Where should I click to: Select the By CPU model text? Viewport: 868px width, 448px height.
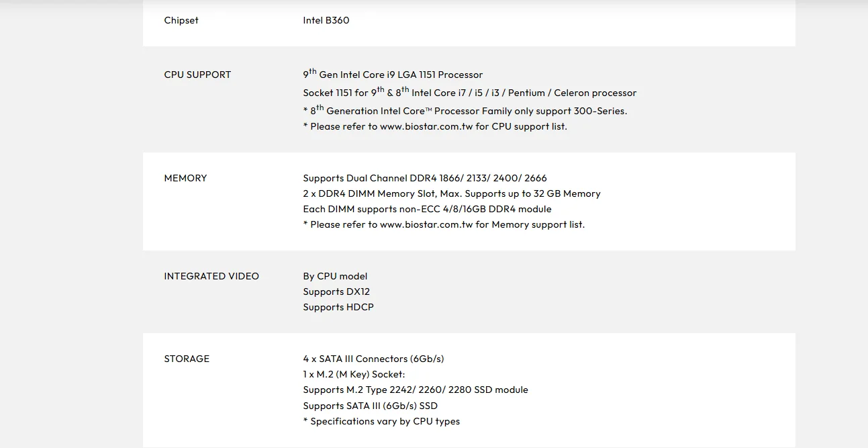click(x=335, y=276)
